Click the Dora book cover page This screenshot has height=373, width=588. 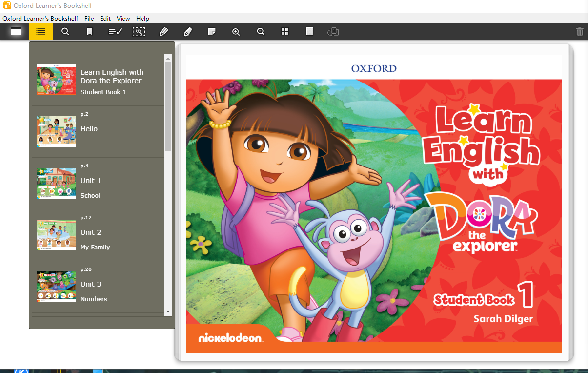point(374,204)
